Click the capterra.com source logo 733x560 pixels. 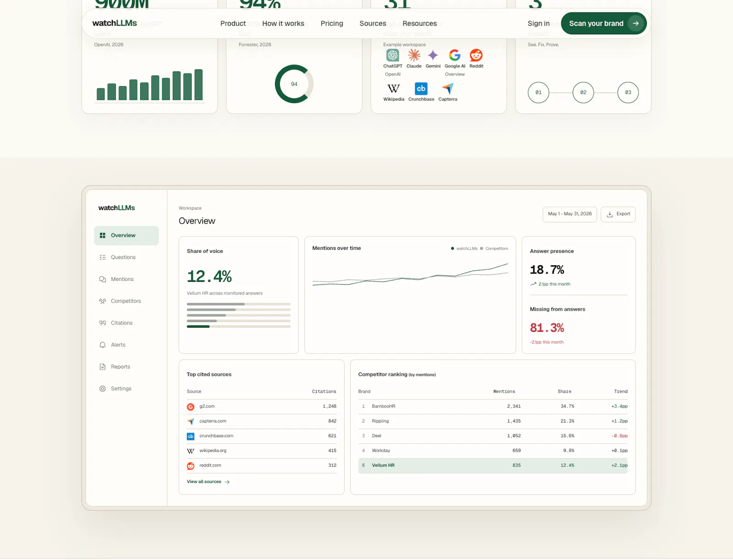coord(191,422)
